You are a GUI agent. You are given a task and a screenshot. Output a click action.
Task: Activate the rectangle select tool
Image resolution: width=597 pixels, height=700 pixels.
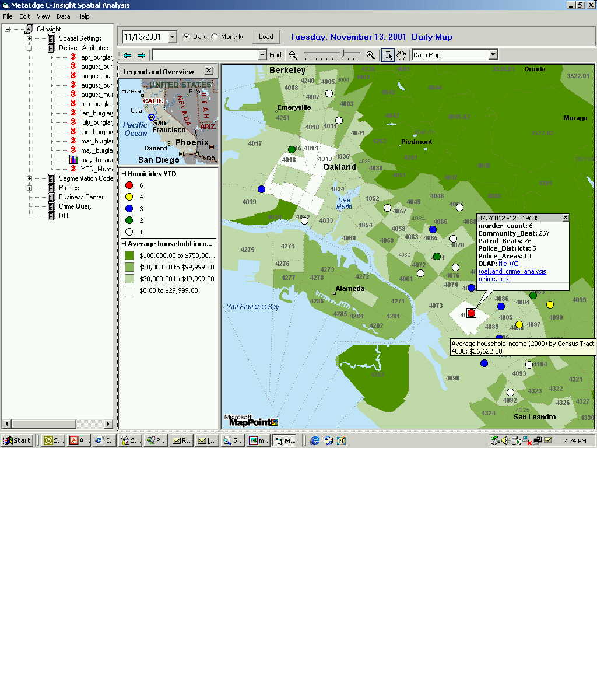point(388,55)
